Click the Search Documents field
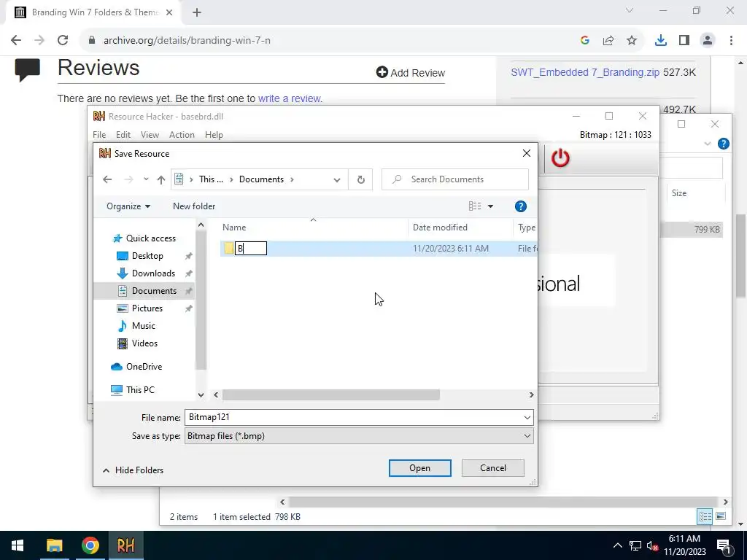Viewport: 747px width, 560px height. 455,179
